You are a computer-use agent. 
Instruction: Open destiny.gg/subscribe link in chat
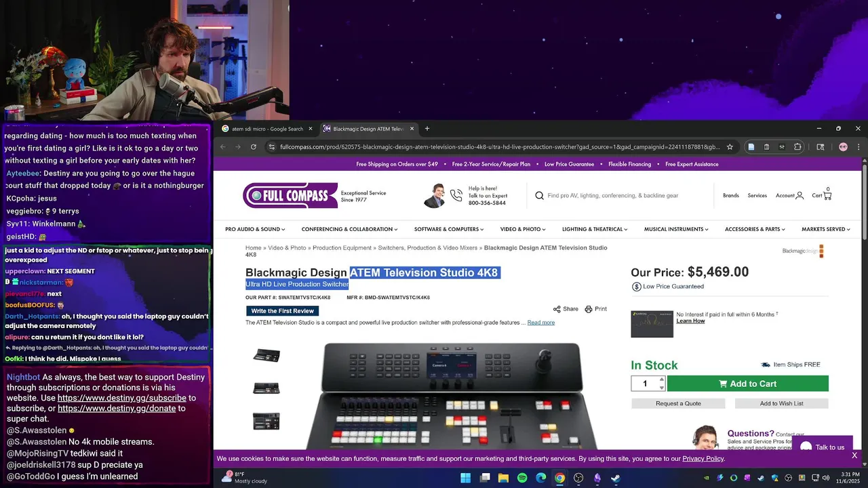(122, 398)
